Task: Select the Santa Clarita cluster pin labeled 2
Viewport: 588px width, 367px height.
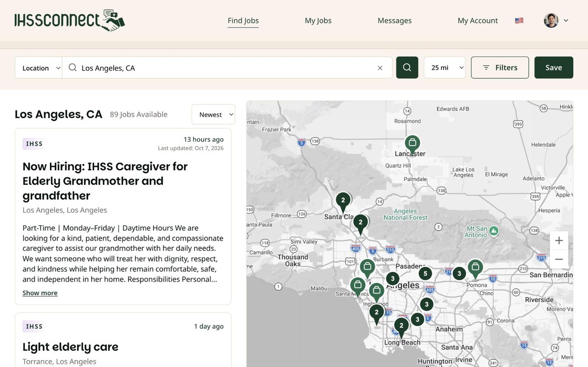Action: pyautogui.click(x=343, y=202)
